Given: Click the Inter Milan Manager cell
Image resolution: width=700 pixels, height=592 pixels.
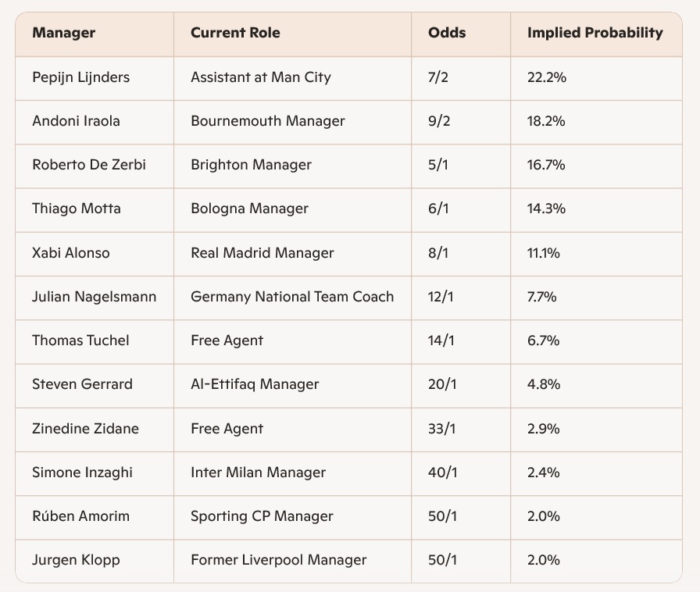Looking at the screenshot, I should tap(258, 473).
